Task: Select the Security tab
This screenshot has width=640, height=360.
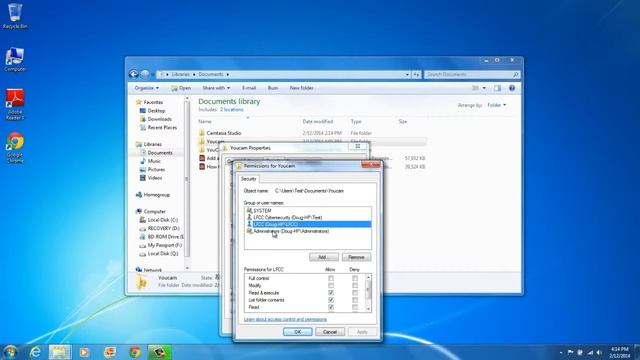Action: click(249, 179)
